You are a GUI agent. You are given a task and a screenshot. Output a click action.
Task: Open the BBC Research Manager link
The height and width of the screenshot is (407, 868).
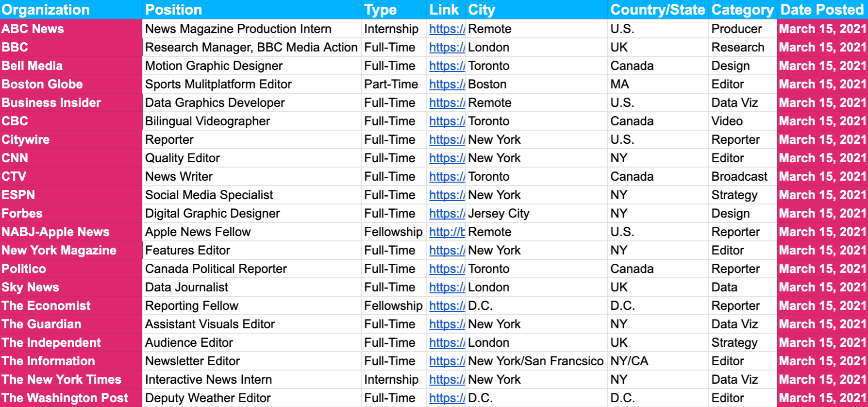click(x=446, y=48)
